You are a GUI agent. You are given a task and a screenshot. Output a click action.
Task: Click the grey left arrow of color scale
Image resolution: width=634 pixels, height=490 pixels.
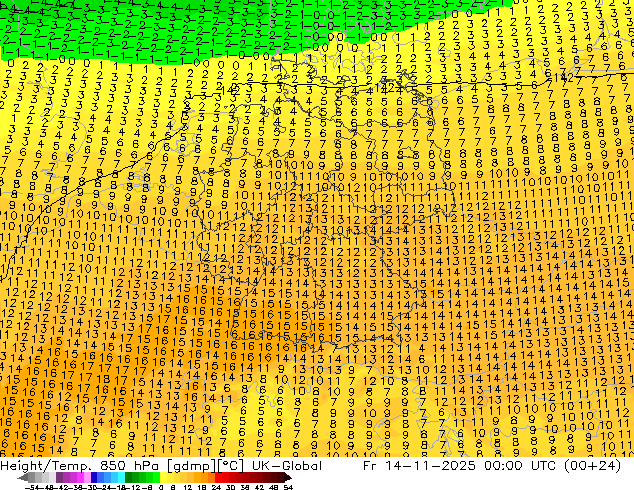pyautogui.click(x=23, y=477)
